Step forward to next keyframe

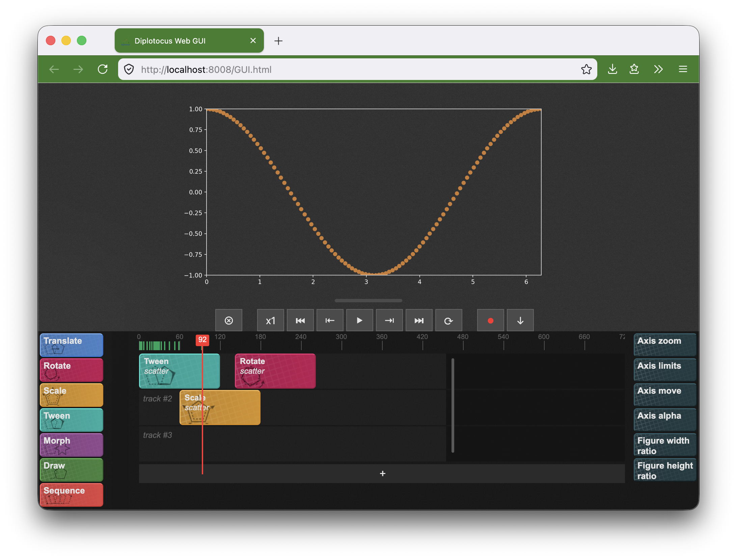click(389, 320)
